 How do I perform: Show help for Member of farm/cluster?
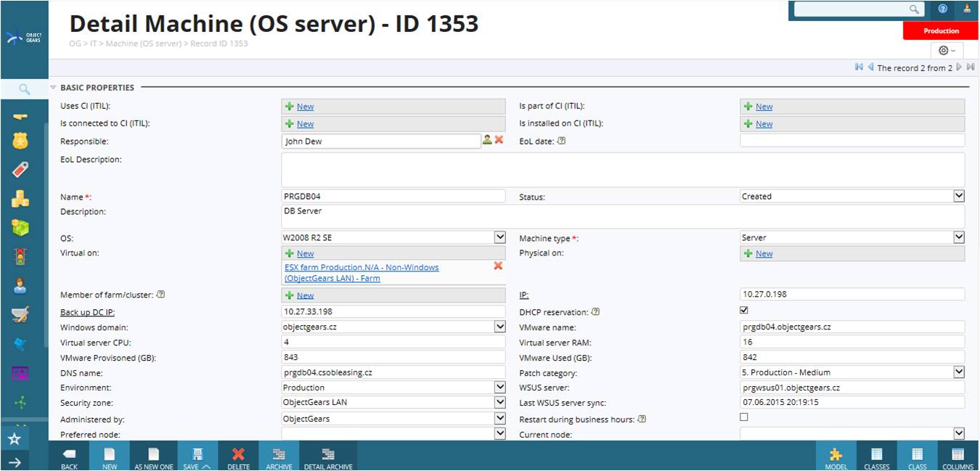tap(161, 295)
